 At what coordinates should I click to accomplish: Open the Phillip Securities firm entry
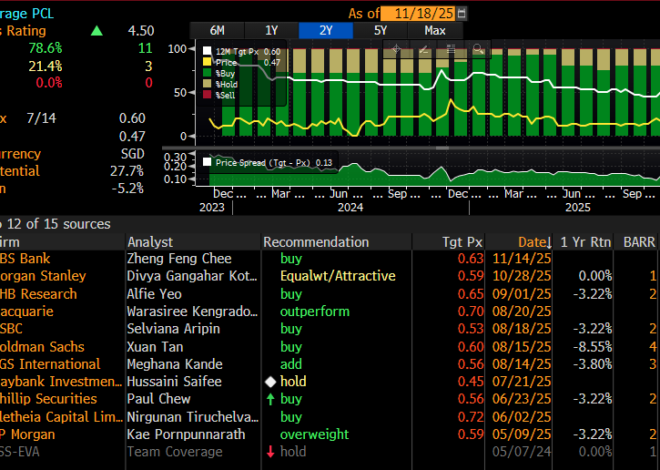pos(48,399)
